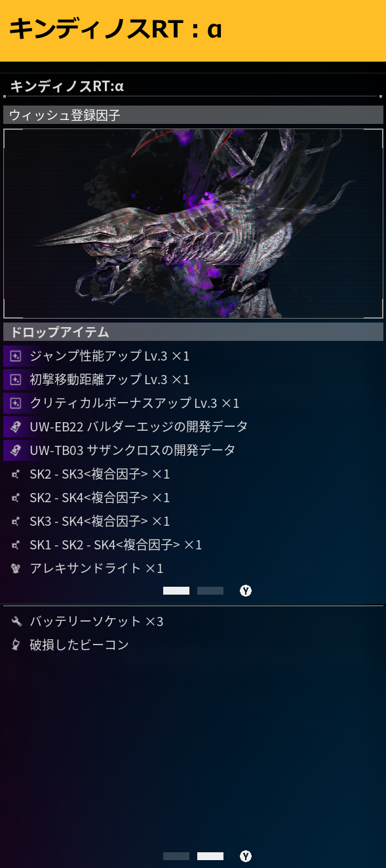
Task: Click the クリティカルボーナスアップ chip icon
Action: (16, 403)
